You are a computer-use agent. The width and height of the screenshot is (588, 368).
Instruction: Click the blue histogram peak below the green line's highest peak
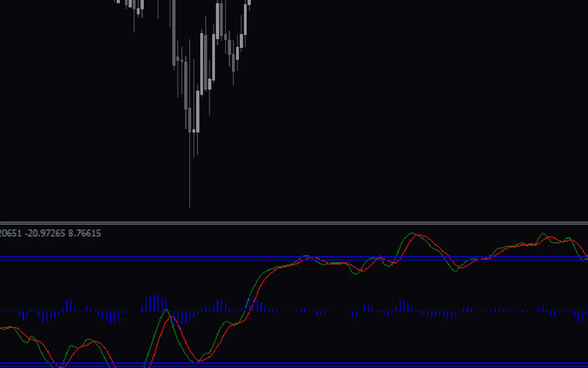point(403,305)
